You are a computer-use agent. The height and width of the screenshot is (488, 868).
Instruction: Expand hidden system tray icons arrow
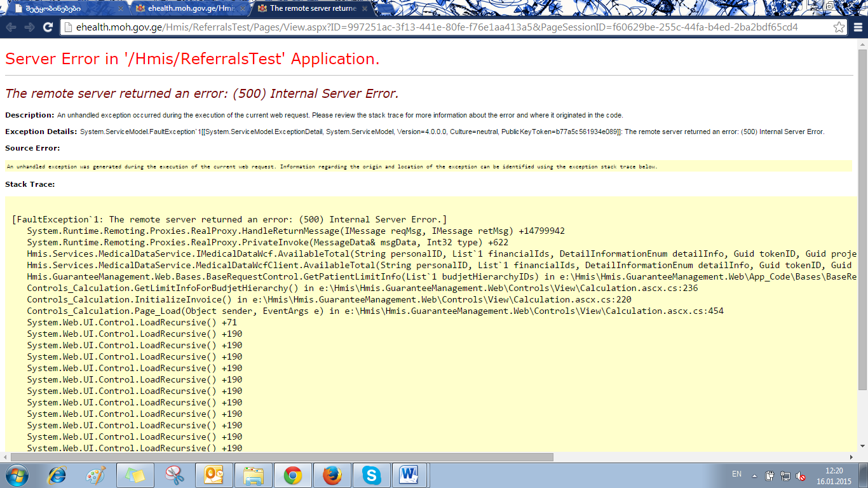point(754,475)
